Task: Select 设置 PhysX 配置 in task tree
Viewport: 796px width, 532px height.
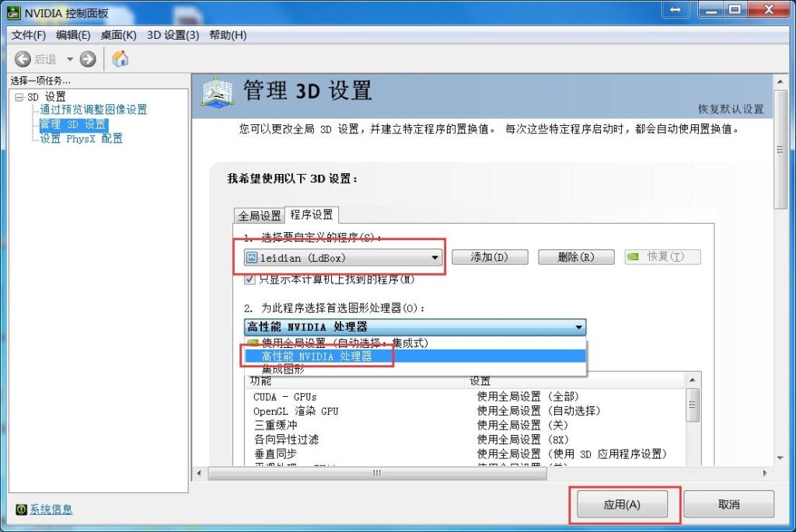Action: point(81,138)
